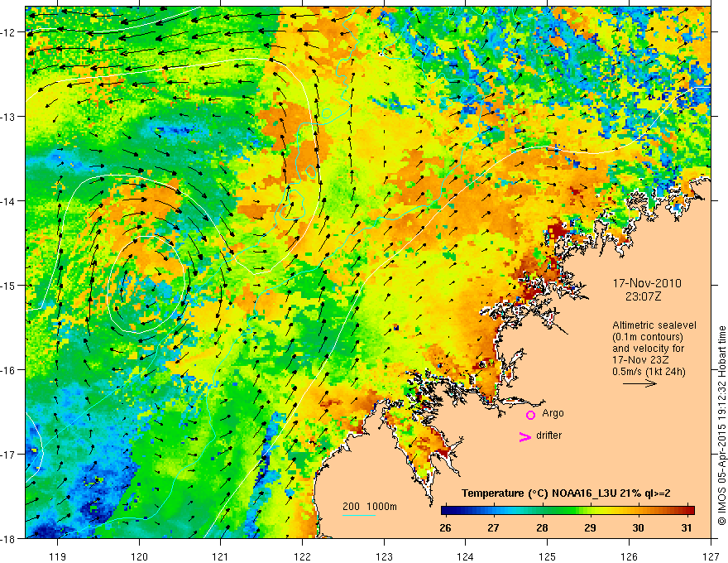Click the longitude axis label '125'

coord(548,556)
